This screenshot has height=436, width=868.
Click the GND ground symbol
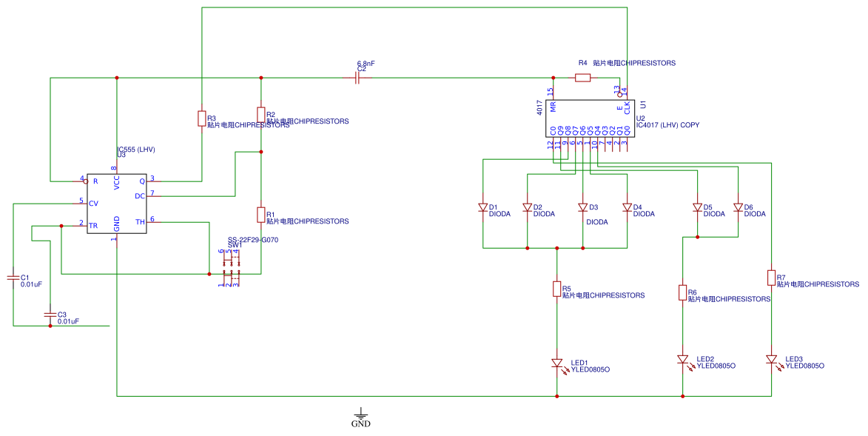361,417
